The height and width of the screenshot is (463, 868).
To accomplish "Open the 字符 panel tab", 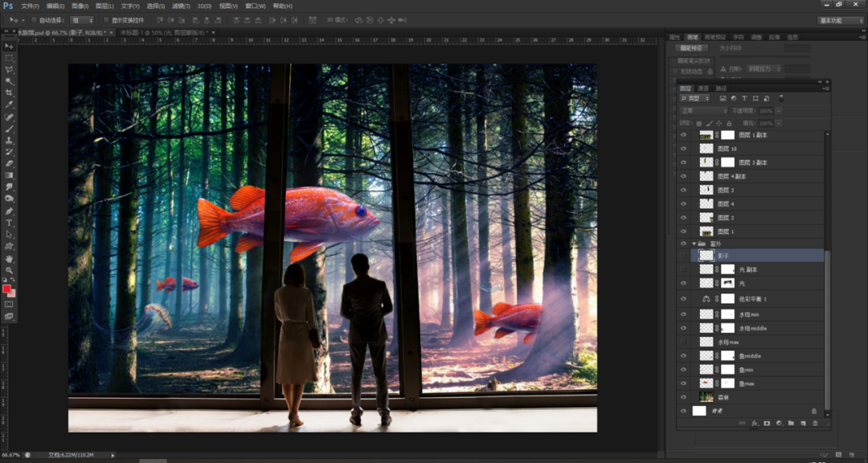I will pyautogui.click(x=738, y=37).
